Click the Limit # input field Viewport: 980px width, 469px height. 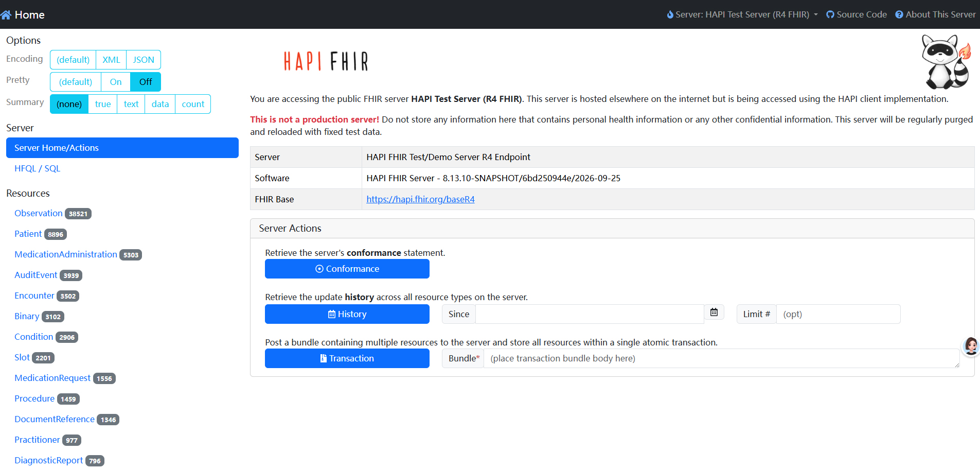[839, 314]
